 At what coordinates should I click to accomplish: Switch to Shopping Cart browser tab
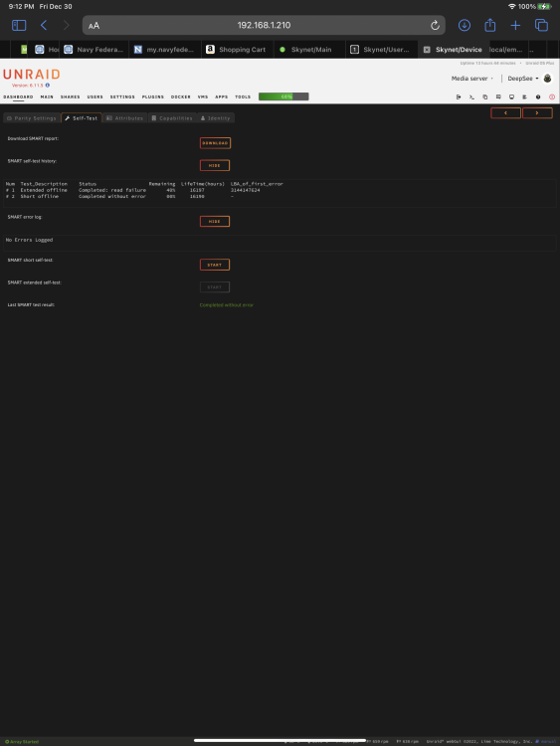237,50
